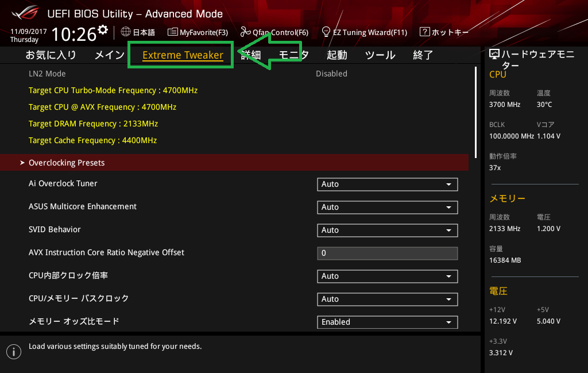Click the LN2 Mode label
The width and height of the screenshot is (588, 373).
47,74
